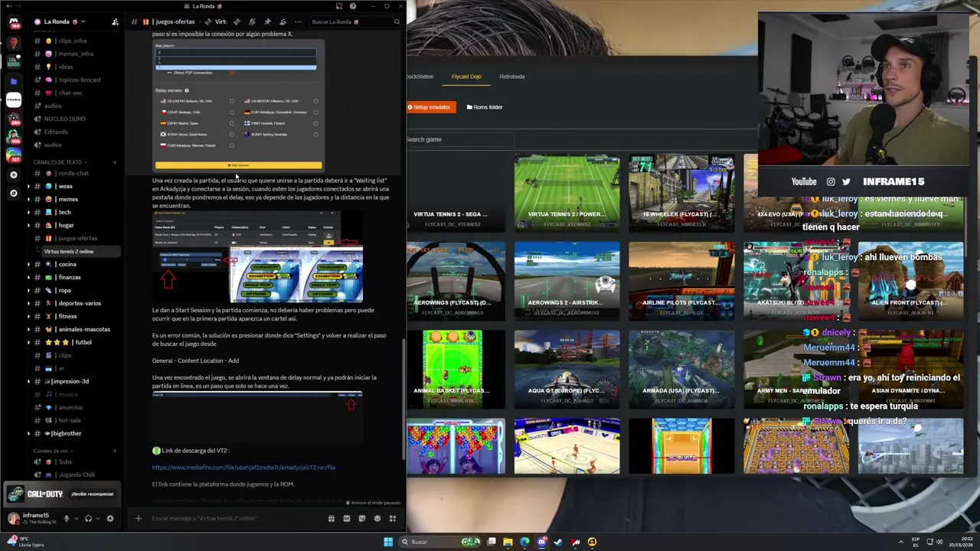Create channel plus next to Canales de voz
This screenshot has width=980, height=551.
pyautogui.click(x=115, y=451)
